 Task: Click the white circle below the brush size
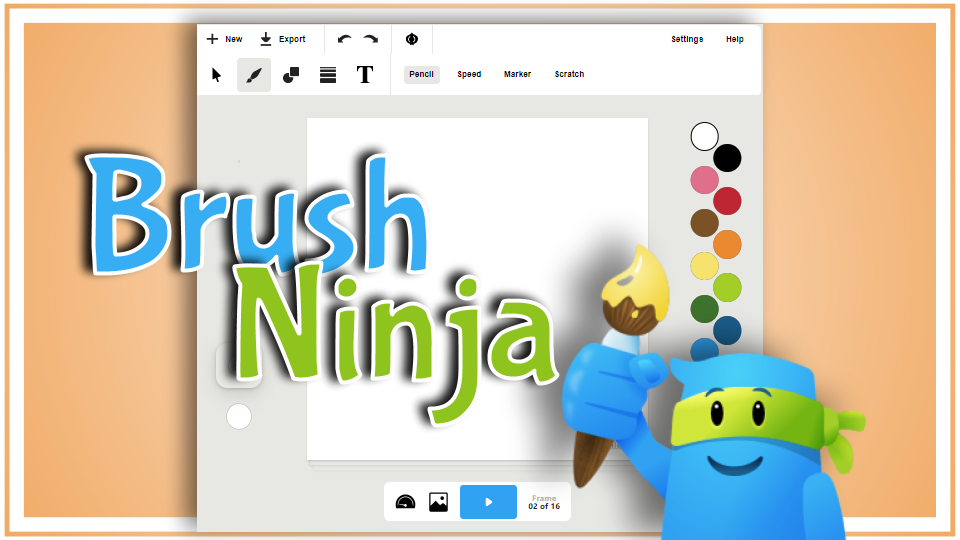(x=239, y=417)
